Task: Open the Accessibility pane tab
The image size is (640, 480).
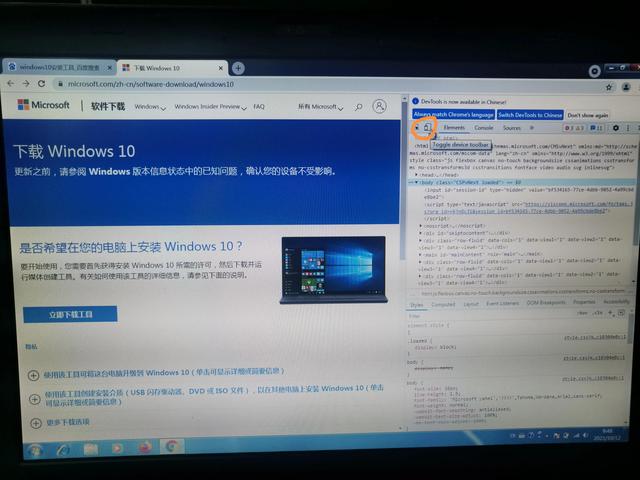Action: 616,302
